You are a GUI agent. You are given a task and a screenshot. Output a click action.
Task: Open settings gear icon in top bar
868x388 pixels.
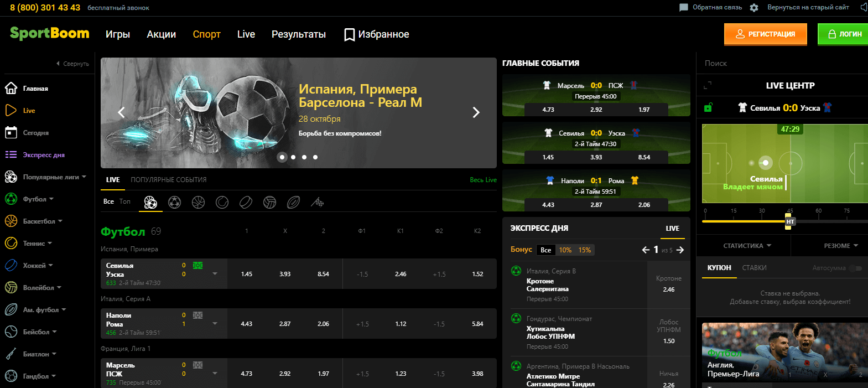[754, 8]
